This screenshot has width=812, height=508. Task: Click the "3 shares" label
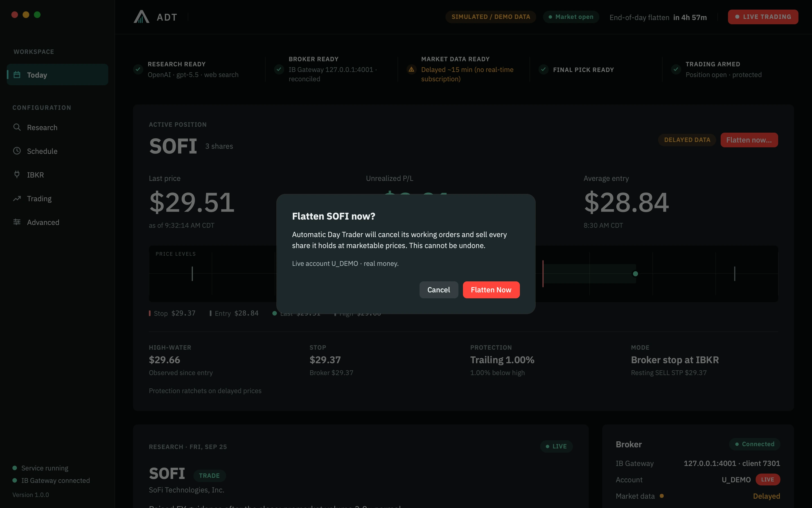219,146
